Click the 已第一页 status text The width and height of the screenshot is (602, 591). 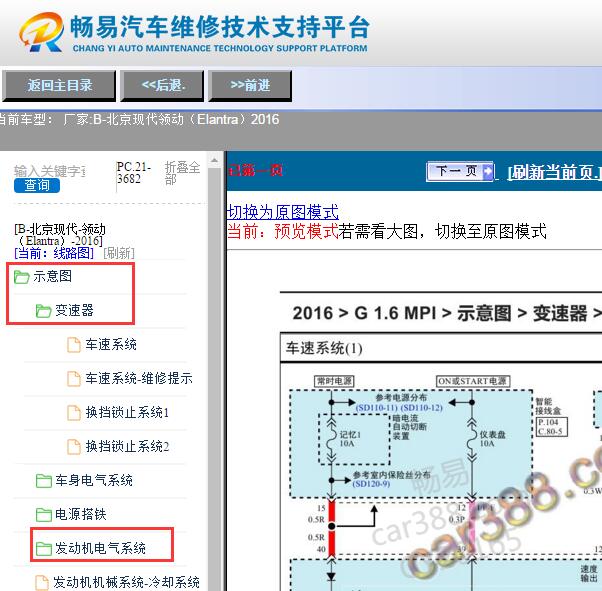[255, 171]
